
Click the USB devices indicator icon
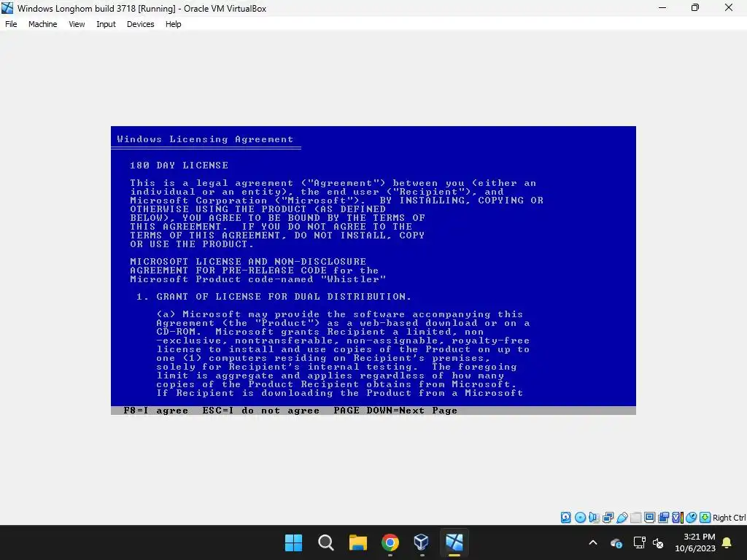(622, 518)
